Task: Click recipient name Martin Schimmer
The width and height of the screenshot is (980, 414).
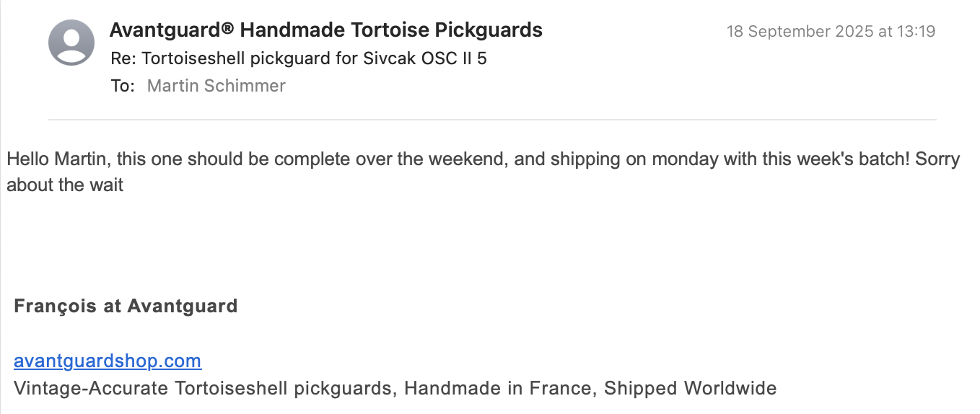Action: tap(216, 86)
